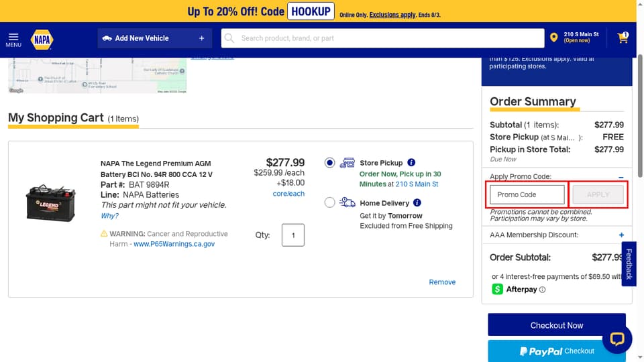Screen dimensions: 644x362
Task: Click the Home Delivery truck icon
Action: point(347,202)
